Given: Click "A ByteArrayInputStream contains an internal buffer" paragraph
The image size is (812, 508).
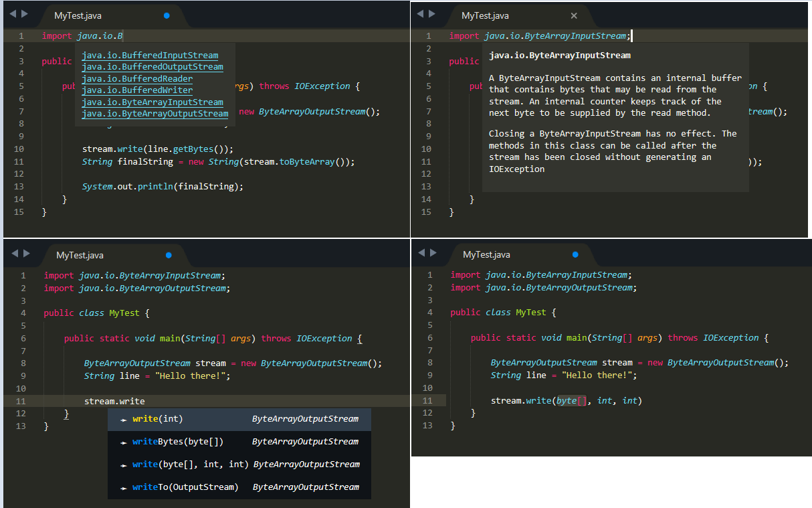Looking at the screenshot, I should [615, 96].
